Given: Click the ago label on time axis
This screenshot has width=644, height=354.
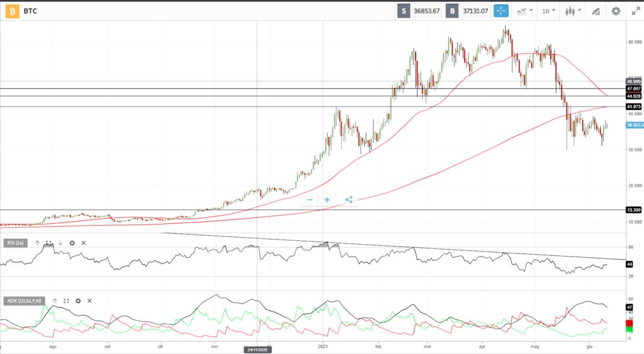Looking at the screenshot, I should coord(53,346).
